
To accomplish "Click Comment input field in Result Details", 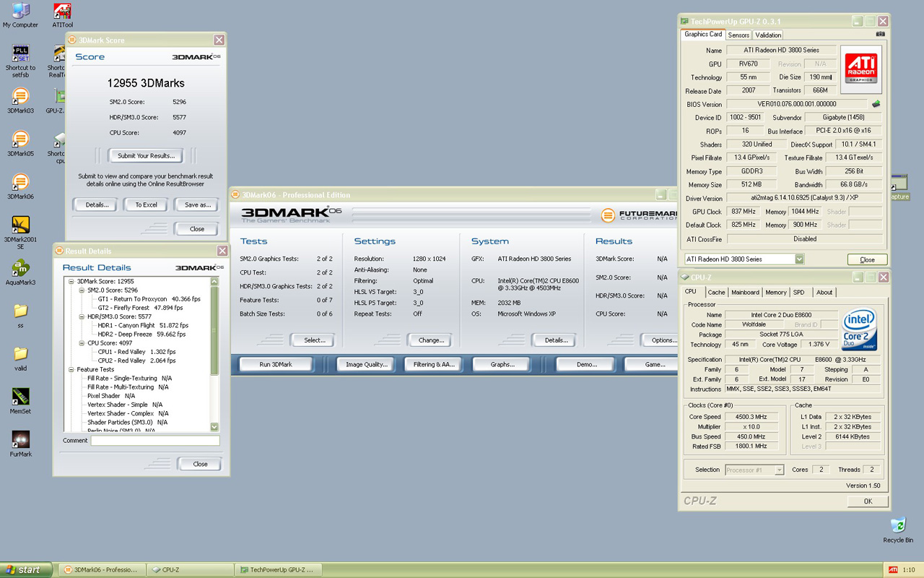I will (155, 441).
